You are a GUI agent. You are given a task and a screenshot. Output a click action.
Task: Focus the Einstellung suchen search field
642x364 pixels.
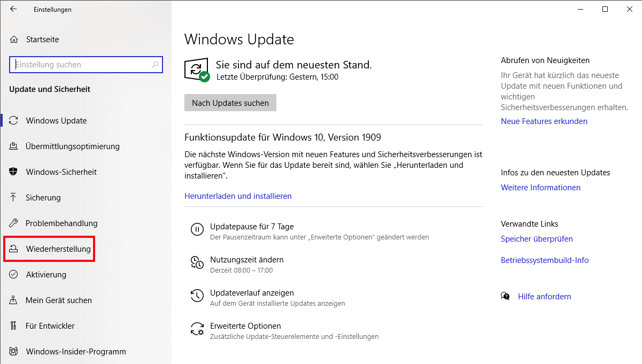[86, 65]
